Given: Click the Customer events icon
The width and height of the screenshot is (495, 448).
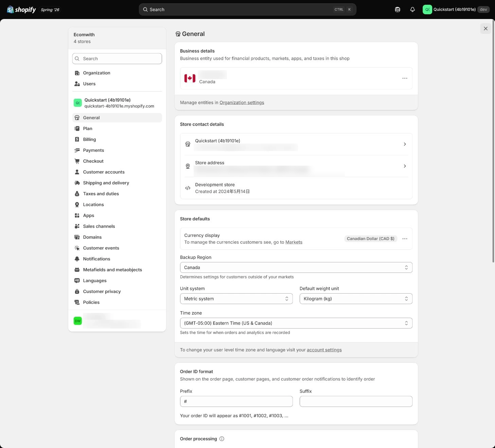Looking at the screenshot, I should click(77, 248).
